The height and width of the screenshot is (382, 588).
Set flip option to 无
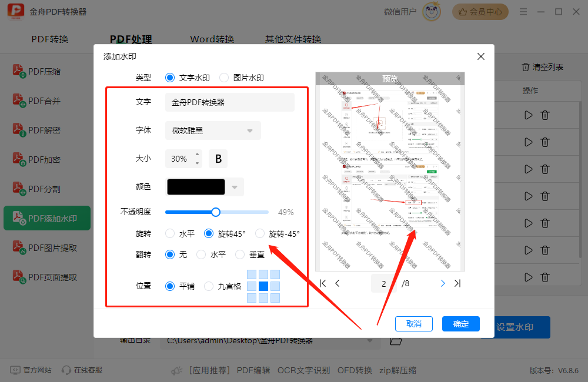coord(176,254)
